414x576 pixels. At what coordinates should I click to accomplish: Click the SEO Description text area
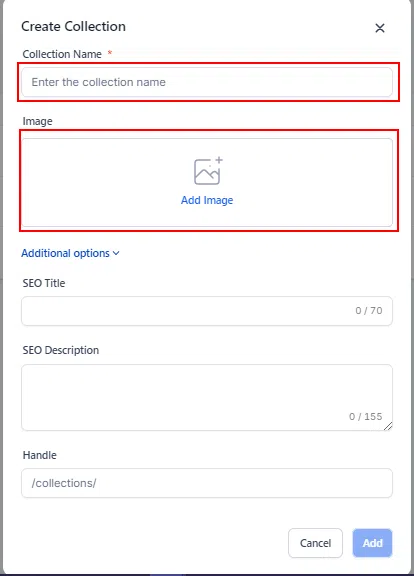click(x=207, y=397)
